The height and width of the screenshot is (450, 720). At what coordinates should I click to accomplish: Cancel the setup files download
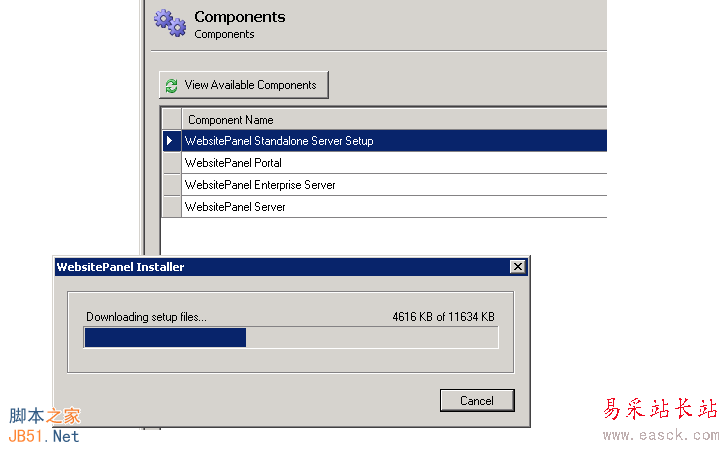click(477, 401)
